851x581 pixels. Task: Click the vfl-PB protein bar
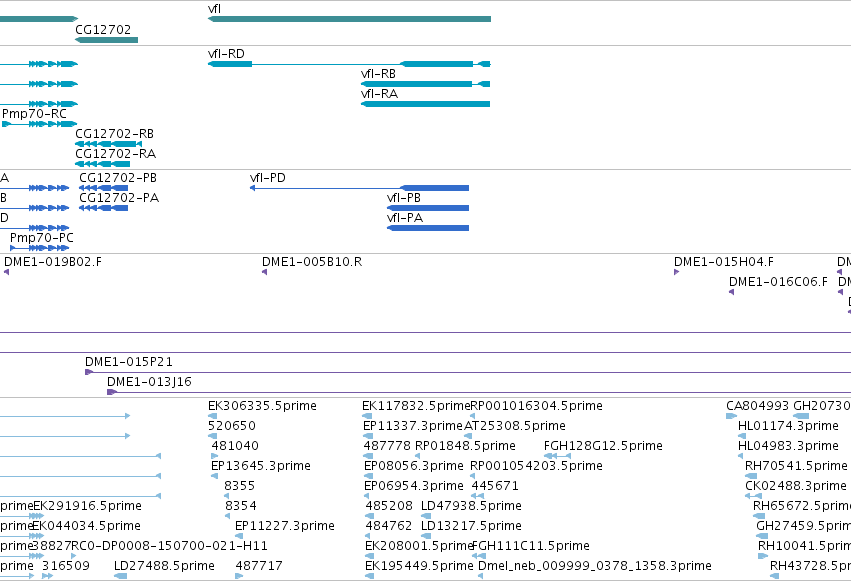click(x=428, y=208)
